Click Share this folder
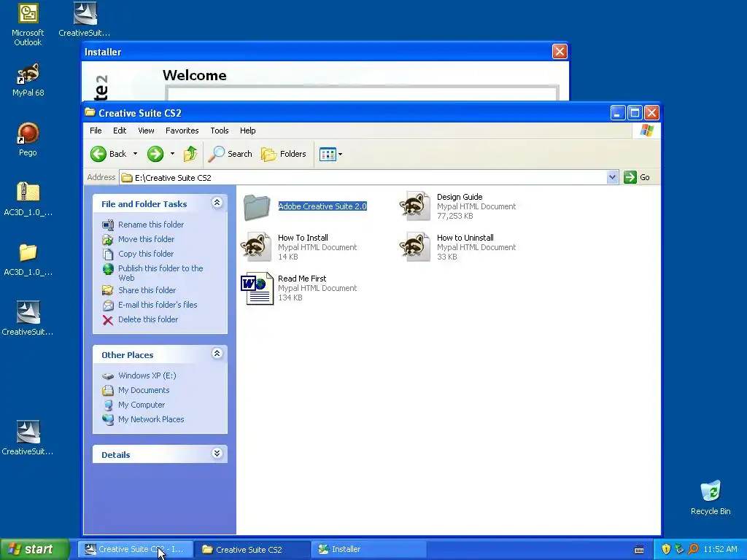The image size is (747, 560). click(147, 290)
